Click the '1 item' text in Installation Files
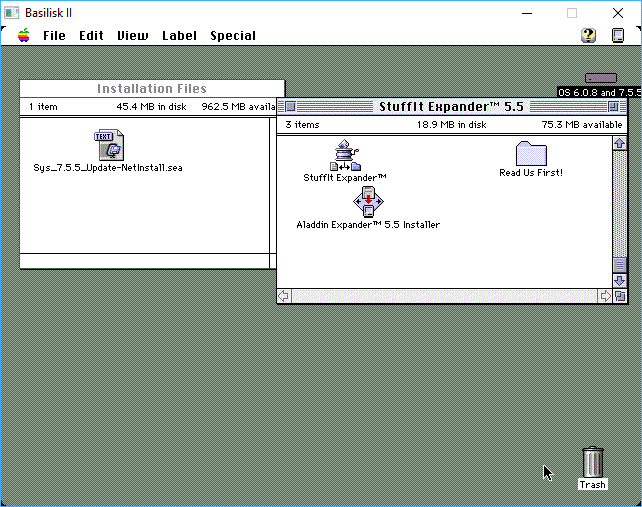The height and width of the screenshot is (507, 642). (43, 107)
